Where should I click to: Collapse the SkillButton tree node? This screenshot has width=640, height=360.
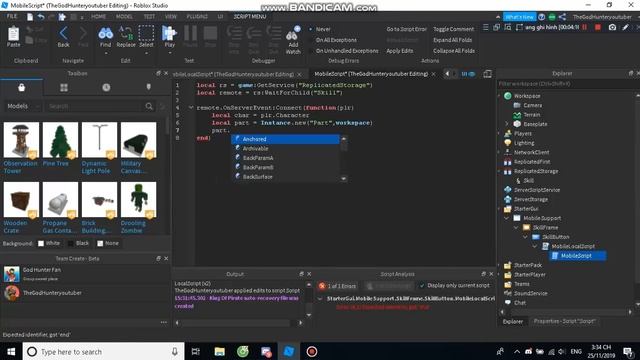525,237
